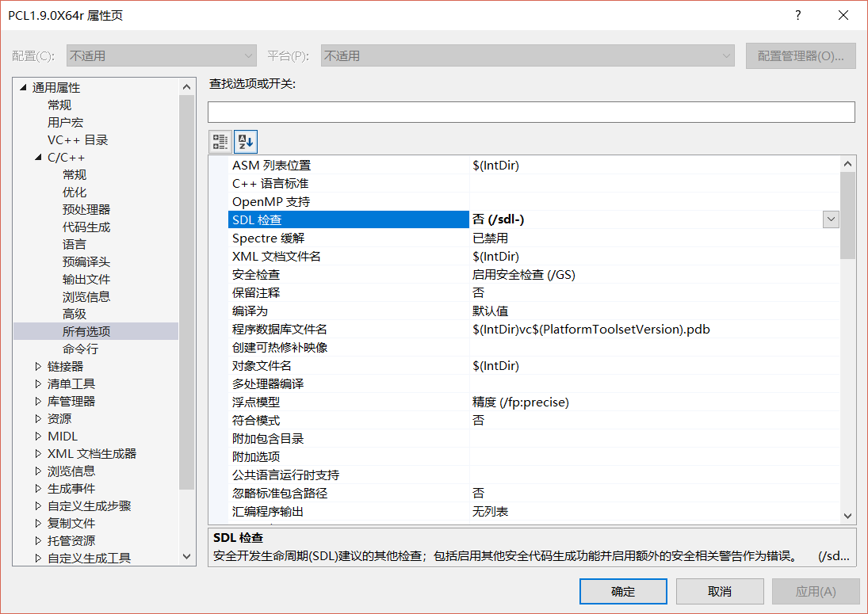Switch to categorized property view
868x614 pixels.
tap(220, 142)
